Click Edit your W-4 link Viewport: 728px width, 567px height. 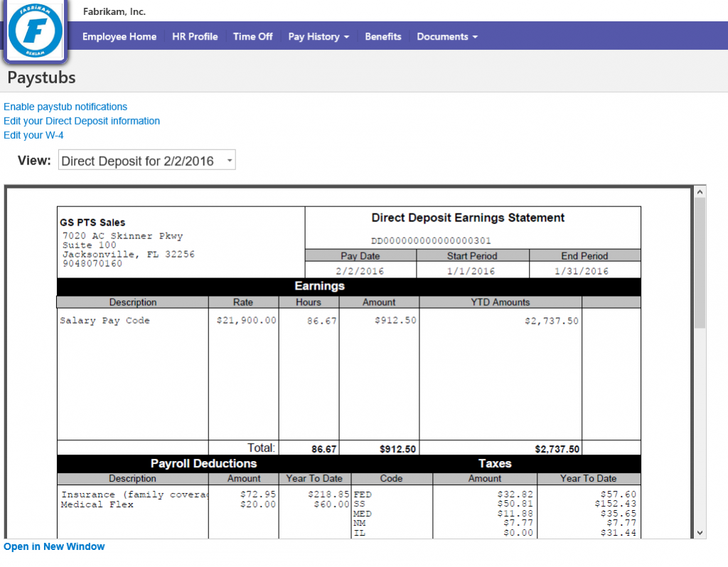pyautogui.click(x=33, y=135)
